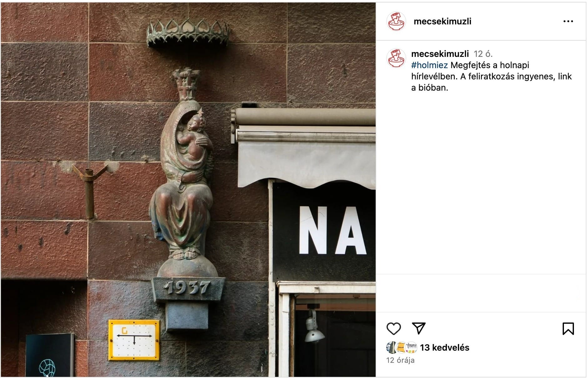Open the mecsekimuzli avatar beside the caption
588x380 pixels.
[x=396, y=58]
